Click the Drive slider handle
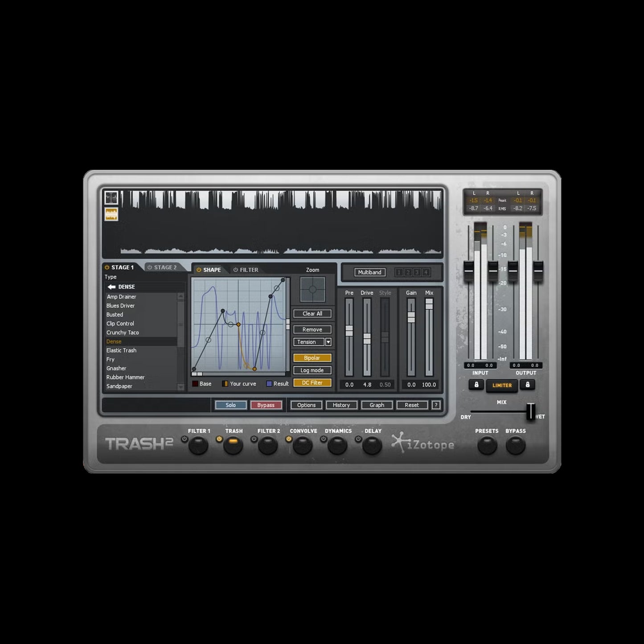644x644 pixels. [367, 339]
